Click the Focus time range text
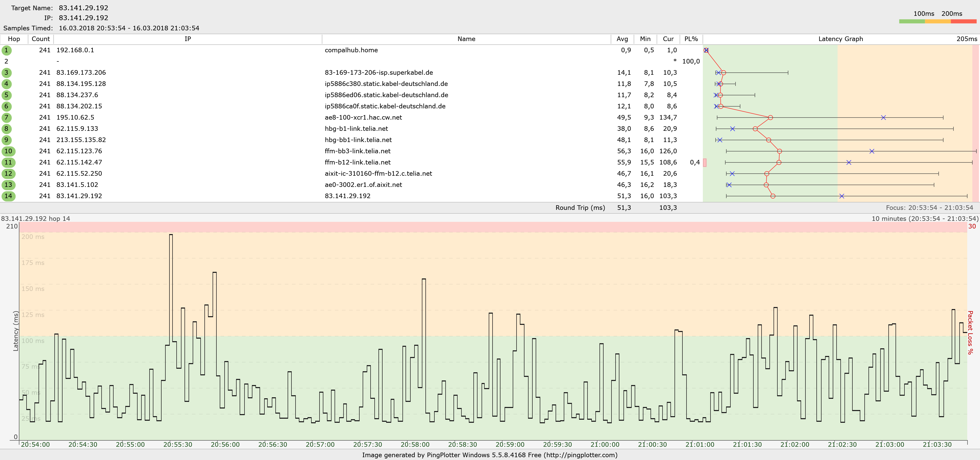The width and height of the screenshot is (980, 460). (x=929, y=208)
